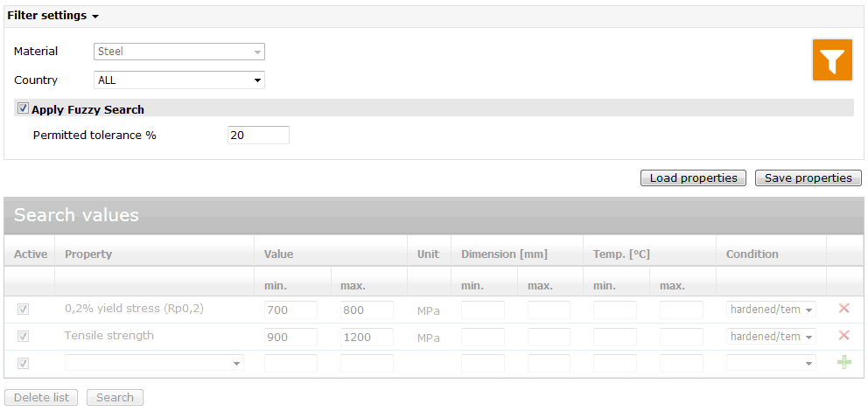This screenshot has width=868, height=411.
Task: Uncheck Active for 0,2% yield stress
Action: [24, 310]
